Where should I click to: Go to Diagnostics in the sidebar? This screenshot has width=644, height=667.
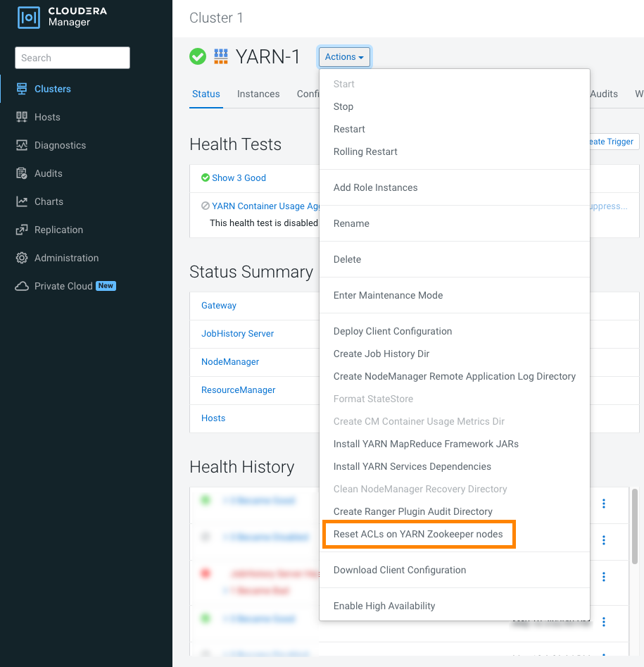point(60,145)
